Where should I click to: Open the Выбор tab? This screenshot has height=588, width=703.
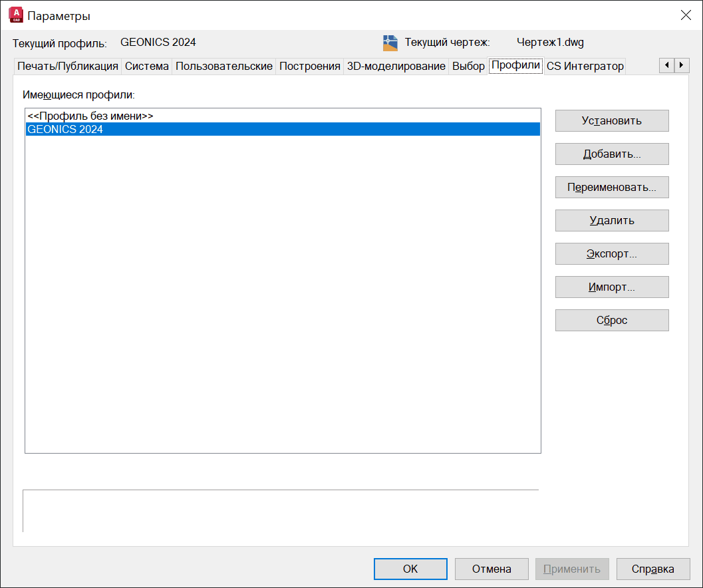pyautogui.click(x=469, y=67)
